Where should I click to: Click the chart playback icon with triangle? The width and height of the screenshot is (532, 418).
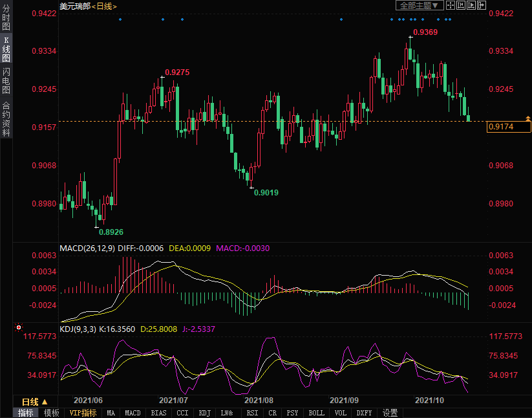coord(471,5)
